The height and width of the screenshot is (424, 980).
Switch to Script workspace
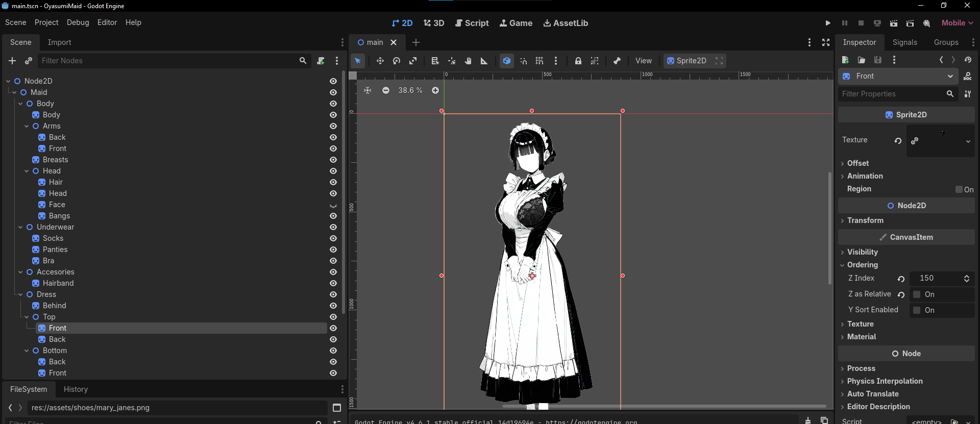[472, 23]
